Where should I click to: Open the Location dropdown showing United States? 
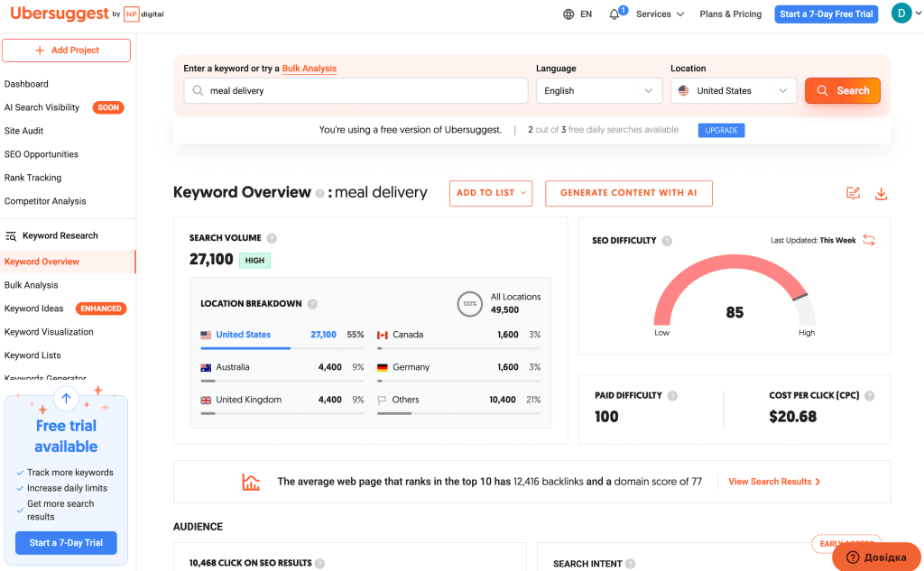734,91
